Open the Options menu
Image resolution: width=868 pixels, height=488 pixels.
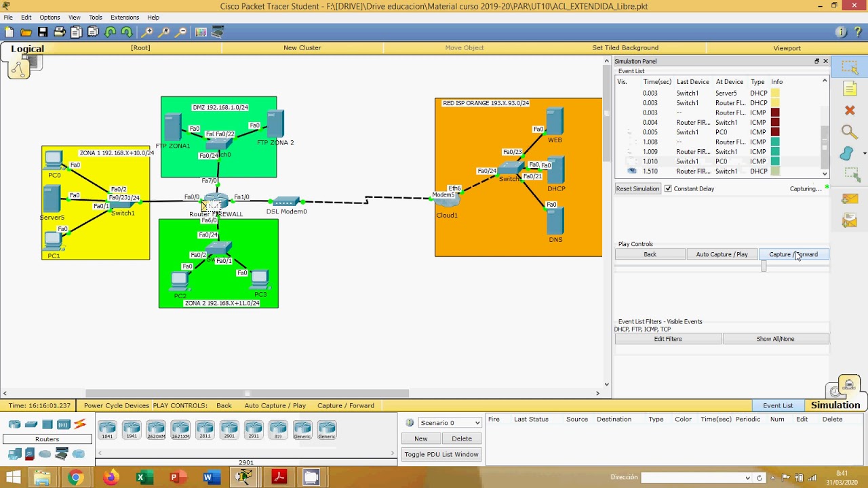pos(50,18)
